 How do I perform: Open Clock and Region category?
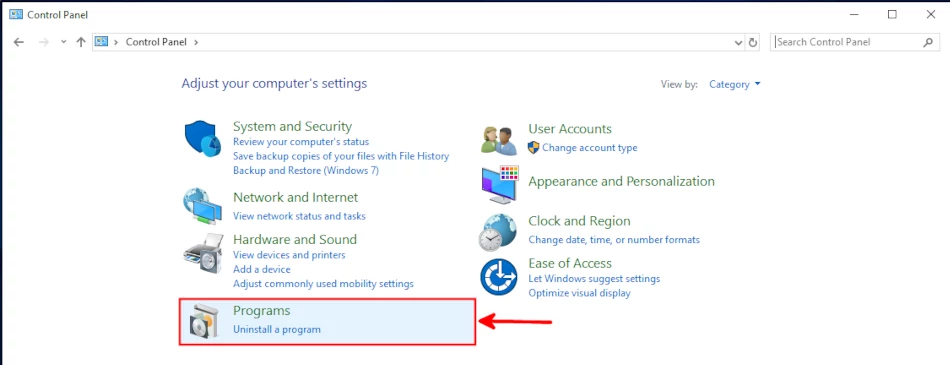pos(579,221)
